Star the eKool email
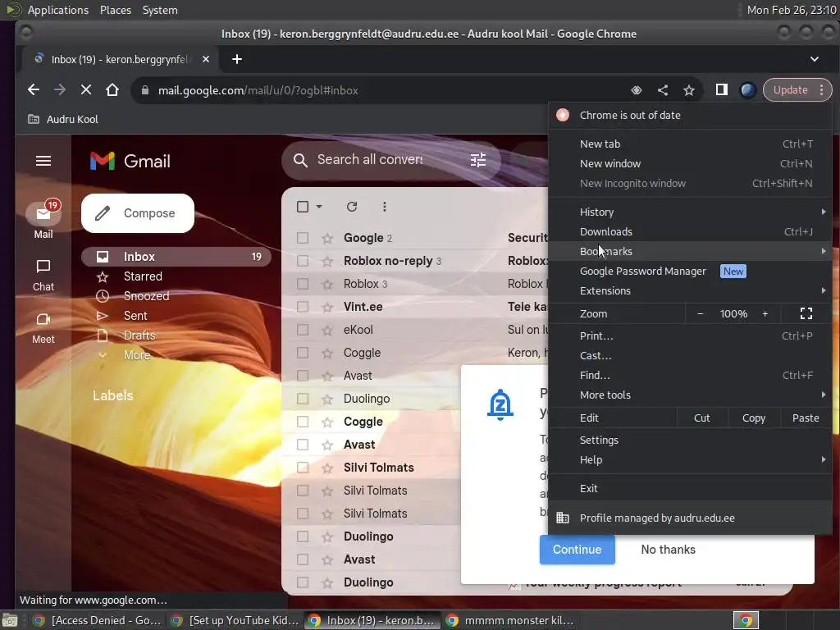Screen dimensions: 840x630 point(327,330)
